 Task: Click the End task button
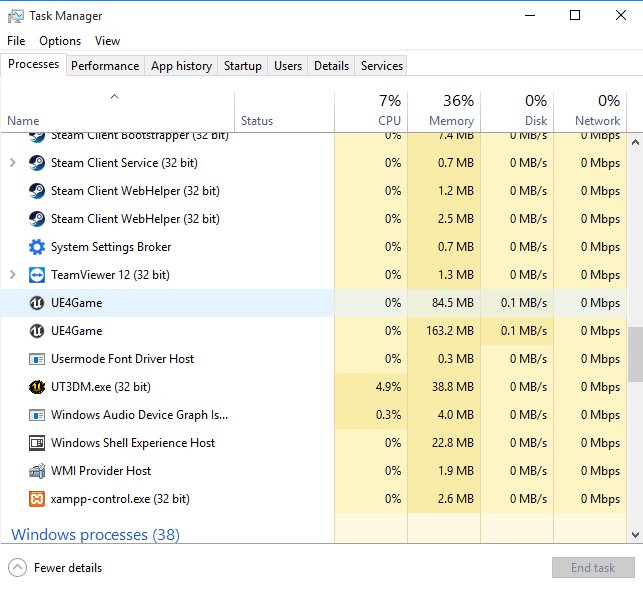click(x=593, y=567)
